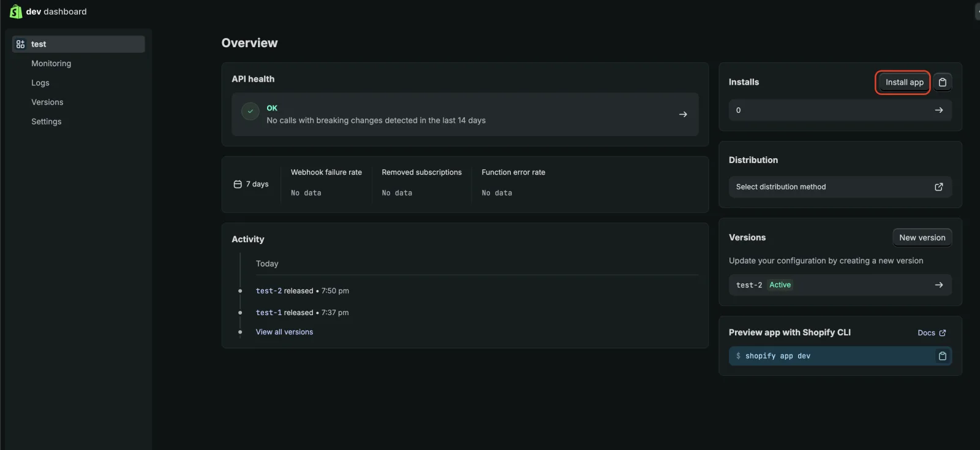Click the Active badge on test-2
This screenshot has height=450, width=980.
780,285
